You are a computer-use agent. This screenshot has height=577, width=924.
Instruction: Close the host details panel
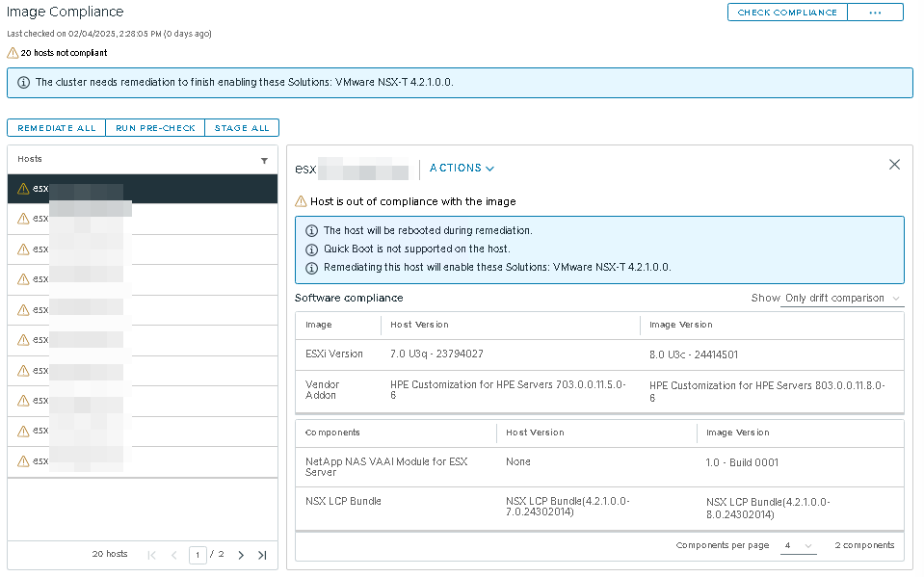coord(894,164)
